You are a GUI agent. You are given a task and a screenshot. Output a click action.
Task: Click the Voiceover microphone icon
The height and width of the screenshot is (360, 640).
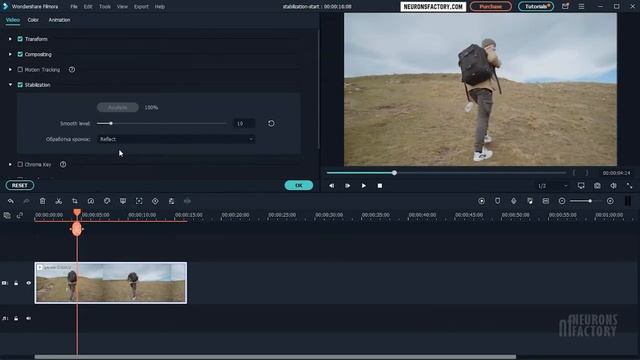(513, 201)
